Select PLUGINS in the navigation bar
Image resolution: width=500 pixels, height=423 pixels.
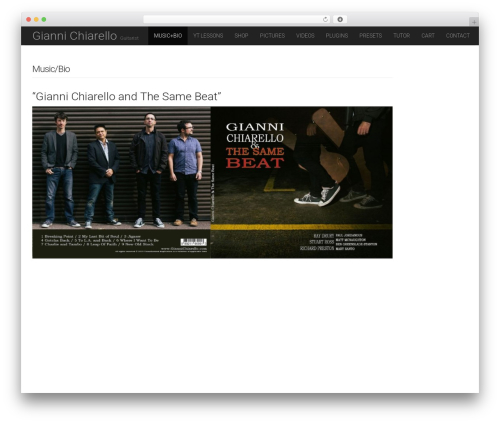pos(337,36)
